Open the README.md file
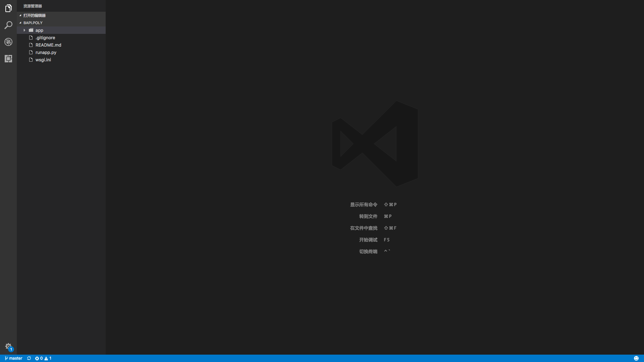 pyautogui.click(x=48, y=45)
